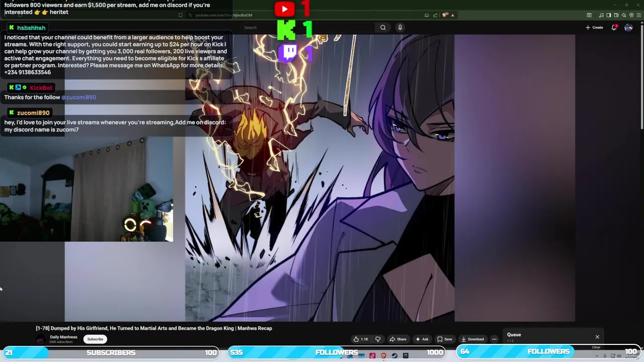
Task: Click the Clear button in the Queue panel
Action: pos(596,347)
